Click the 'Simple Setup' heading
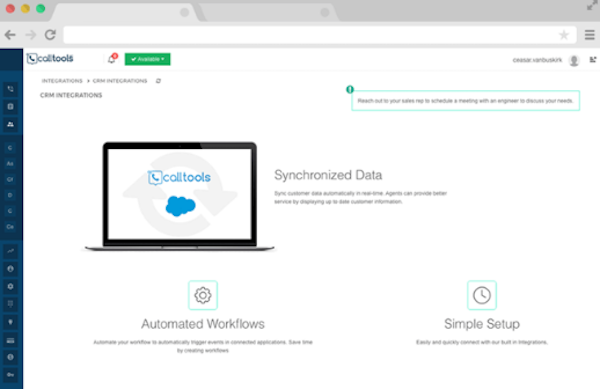The width and height of the screenshot is (600, 389). click(x=482, y=324)
